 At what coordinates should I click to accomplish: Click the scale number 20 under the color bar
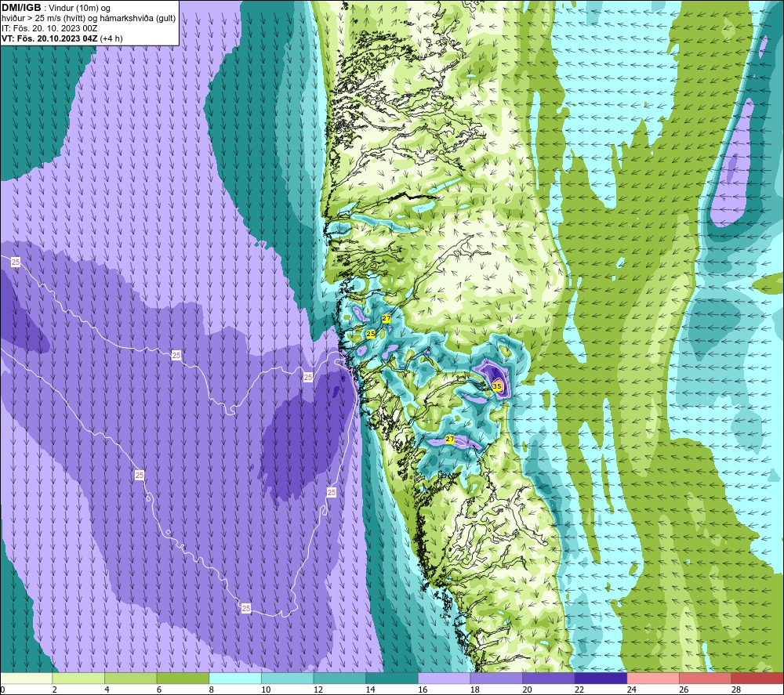click(x=527, y=690)
